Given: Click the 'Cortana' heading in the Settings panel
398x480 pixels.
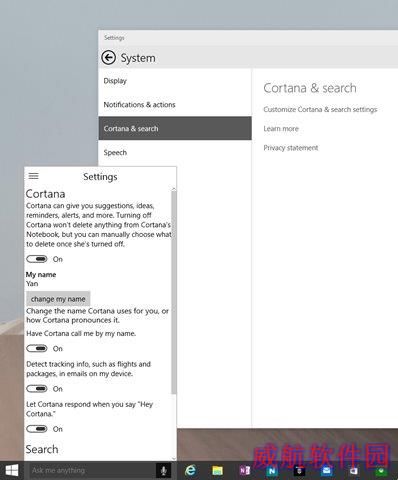Looking at the screenshot, I should pos(45,194).
